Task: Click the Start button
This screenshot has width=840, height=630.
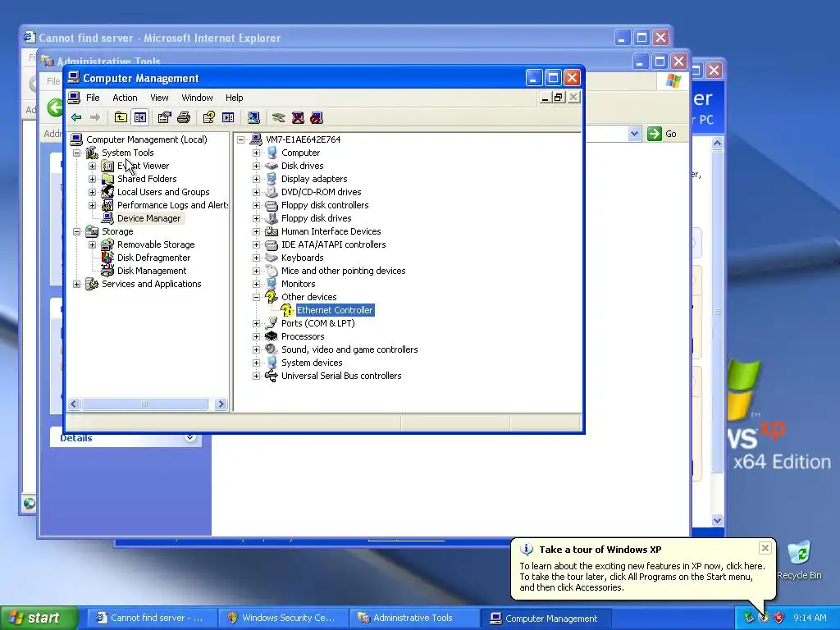Action: pos(39,618)
